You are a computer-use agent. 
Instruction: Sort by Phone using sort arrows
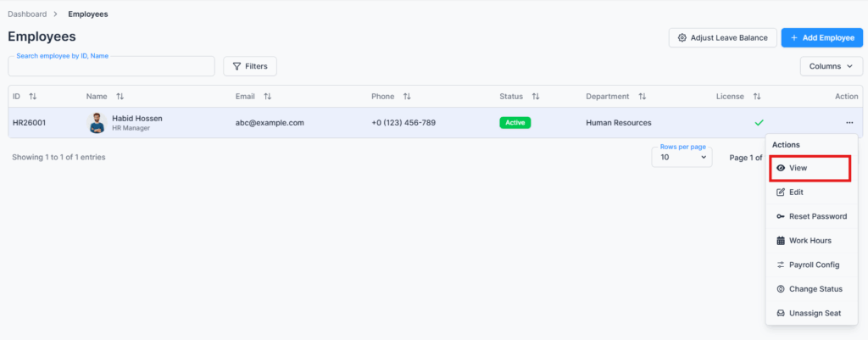[x=407, y=97]
